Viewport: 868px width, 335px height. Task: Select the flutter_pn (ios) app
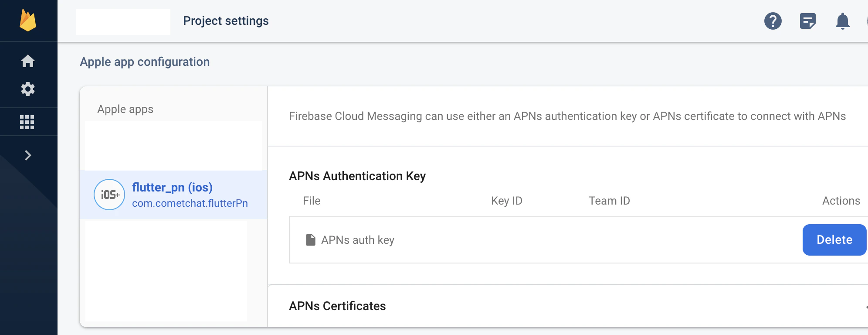[172, 187]
